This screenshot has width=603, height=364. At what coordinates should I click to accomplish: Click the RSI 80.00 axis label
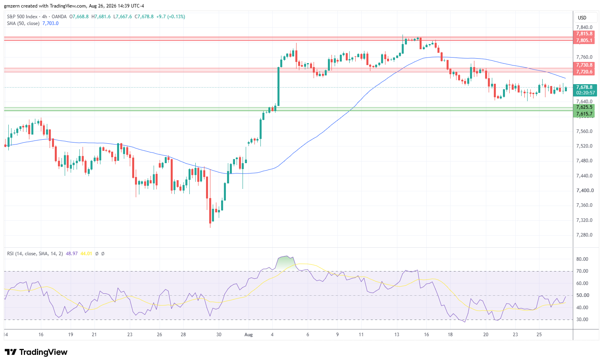[582, 259]
